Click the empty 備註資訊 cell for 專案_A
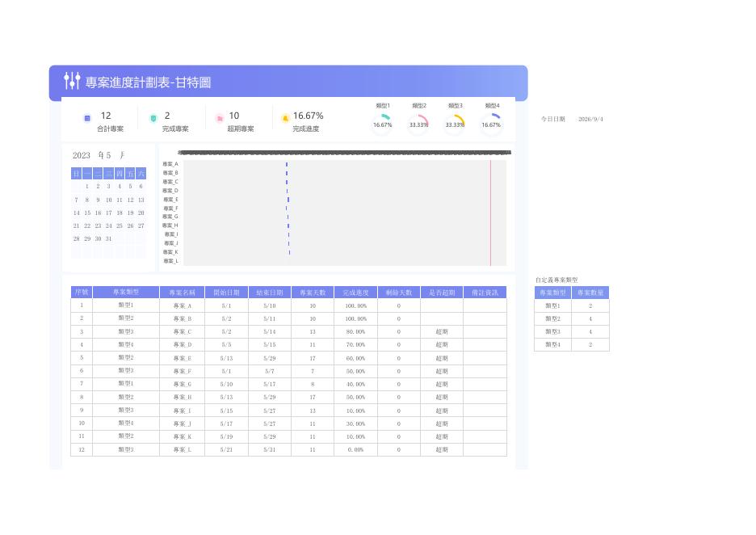 [x=485, y=305]
